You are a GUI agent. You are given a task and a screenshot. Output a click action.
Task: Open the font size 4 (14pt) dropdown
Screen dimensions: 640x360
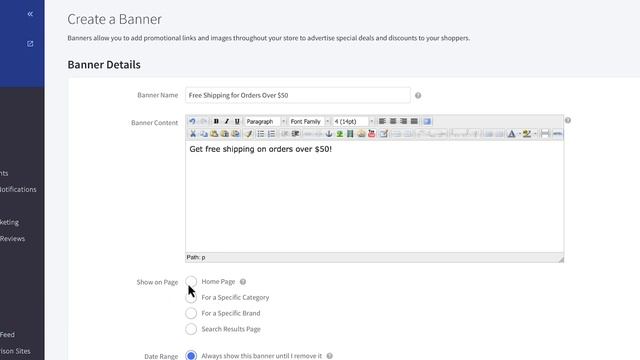pos(353,121)
